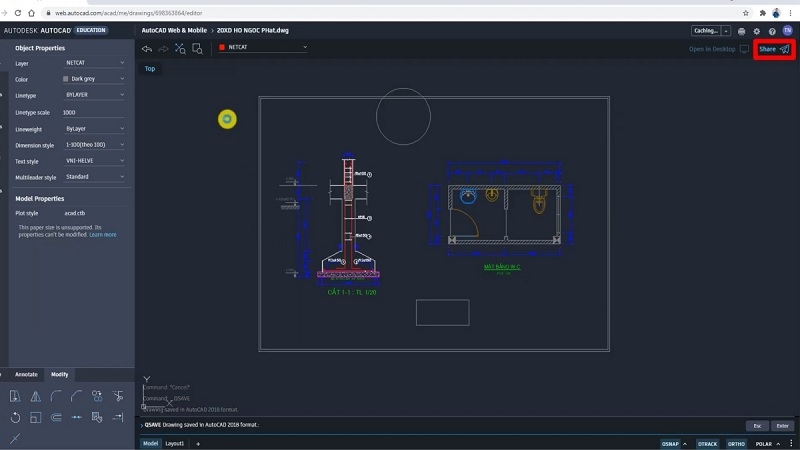
Task: Expand the Caching dropdown arrow
Action: pos(726,31)
